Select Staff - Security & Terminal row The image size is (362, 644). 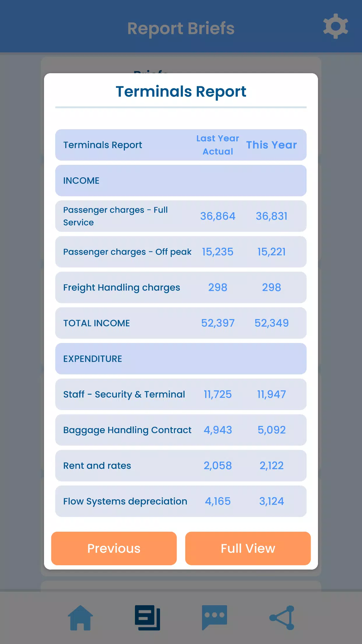181,394
